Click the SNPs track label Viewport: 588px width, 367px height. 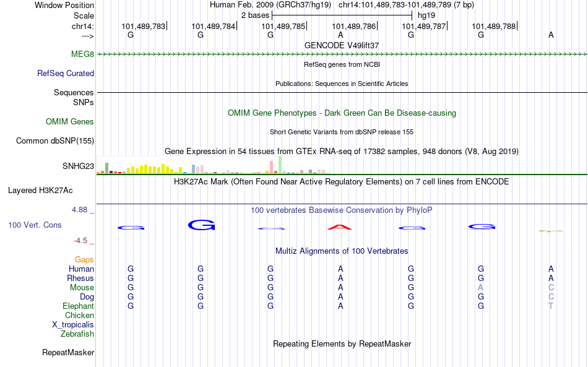[x=84, y=103]
